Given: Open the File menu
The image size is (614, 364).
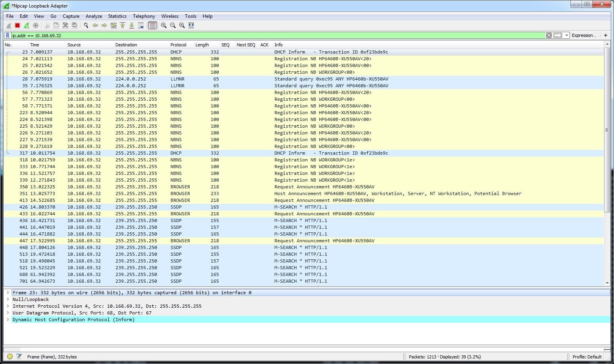Looking at the screenshot, I should point(10,16).
